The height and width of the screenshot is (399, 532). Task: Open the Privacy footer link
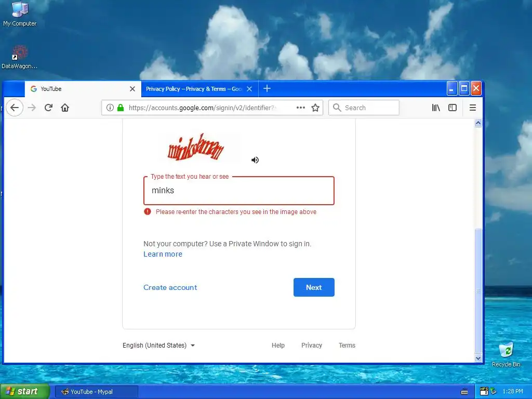[312, 345]
